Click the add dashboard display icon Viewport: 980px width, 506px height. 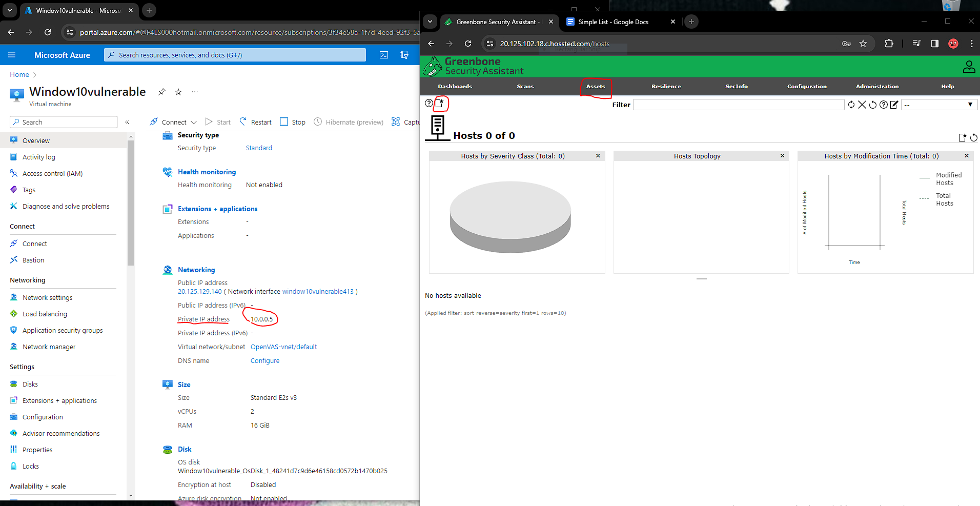pyautogui.click(x=963, y=137)
